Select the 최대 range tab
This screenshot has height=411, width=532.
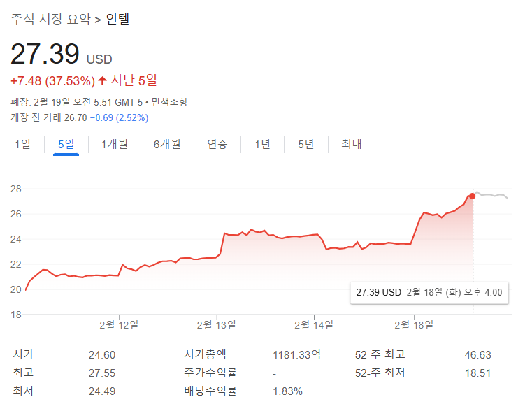pyautogui.click(x=351, y=144)
